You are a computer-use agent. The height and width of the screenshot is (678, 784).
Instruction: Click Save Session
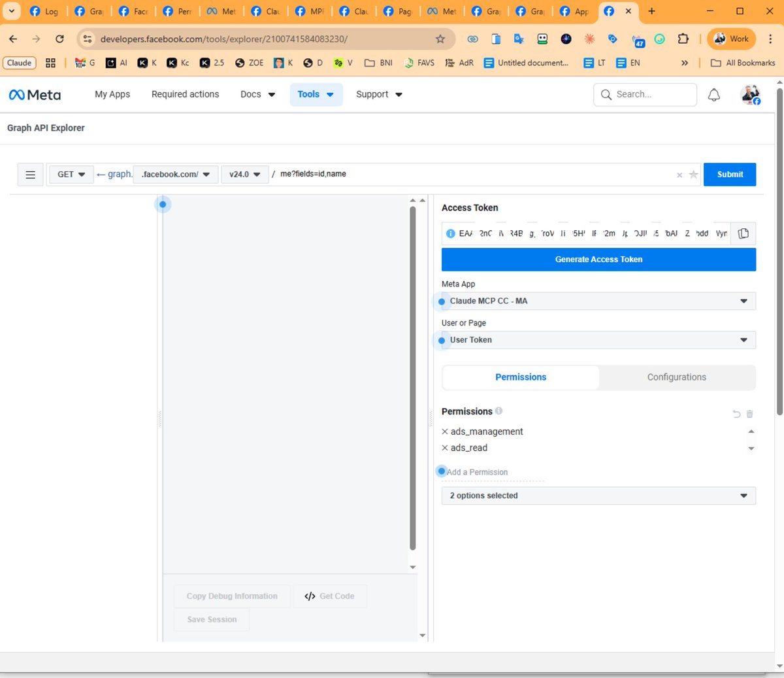[x=212, y=620]
